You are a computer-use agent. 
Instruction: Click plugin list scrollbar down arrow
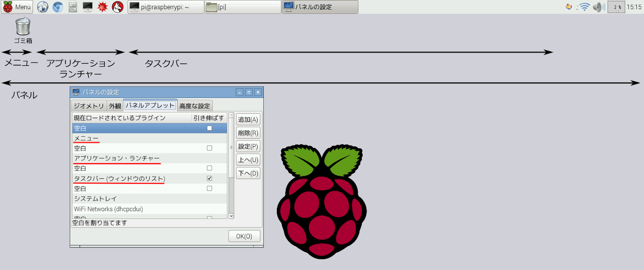pyautogui.click(x=231, y=216)
